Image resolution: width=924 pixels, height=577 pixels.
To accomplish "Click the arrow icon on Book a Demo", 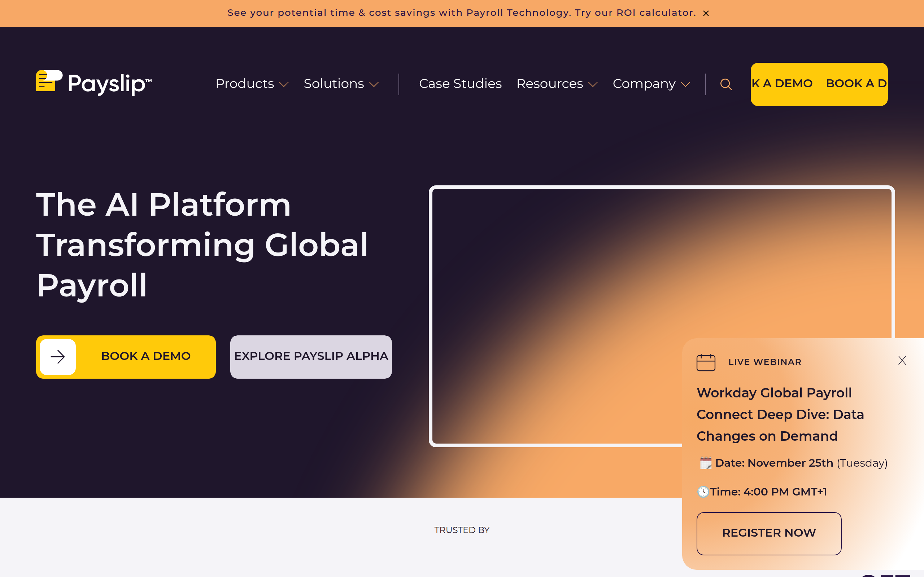I will [58, 357].
